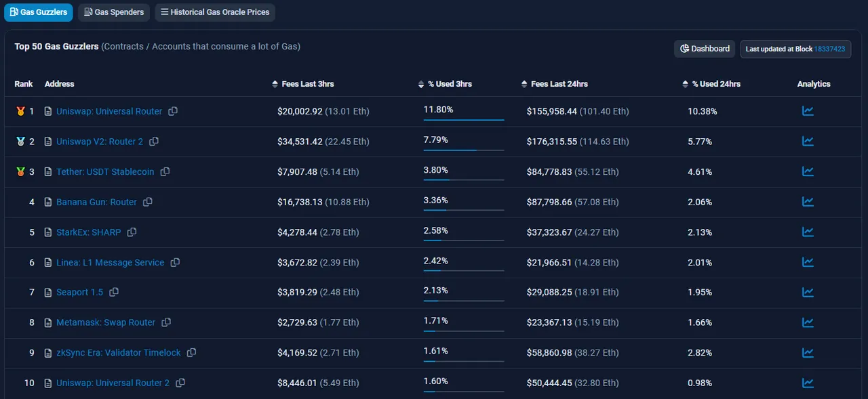
Task: Copy the Banana Gun: Router address
Action: coord(148,202)
